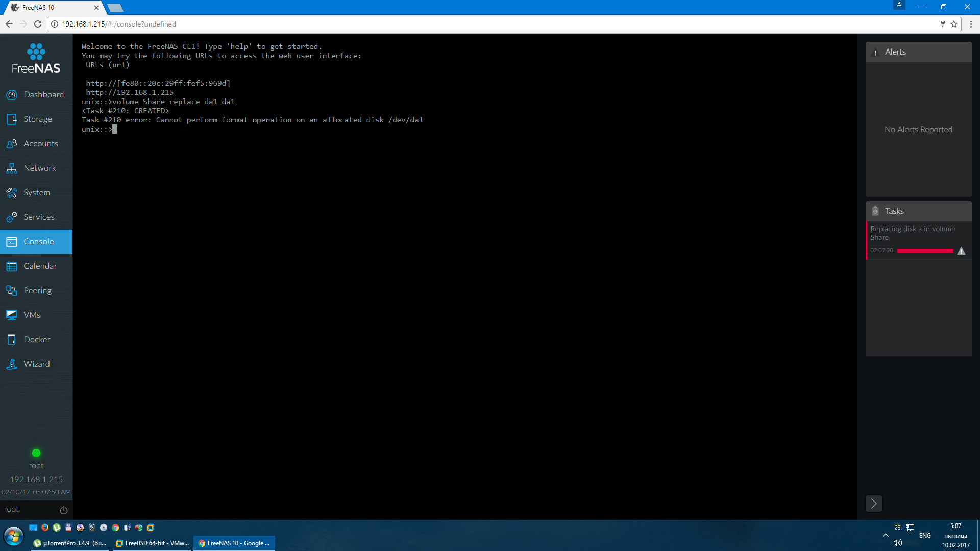The height and width of the screenshot is (551, 980).
Task: Open the Peering section
Action: tap(36, 291)
